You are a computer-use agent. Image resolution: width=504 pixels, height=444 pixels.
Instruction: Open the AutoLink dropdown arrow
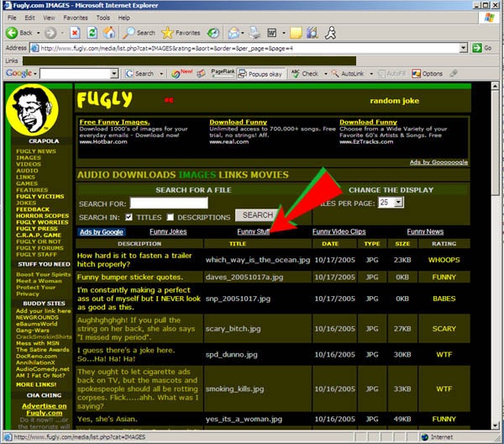(371, 74)
